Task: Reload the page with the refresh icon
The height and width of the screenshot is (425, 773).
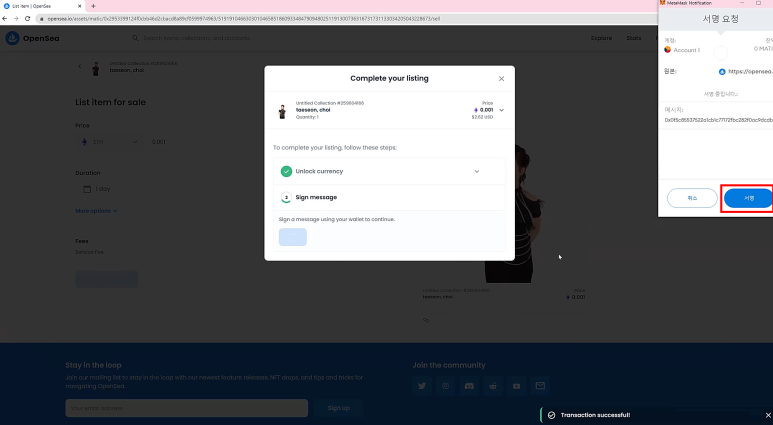Action: click(28, 19)
